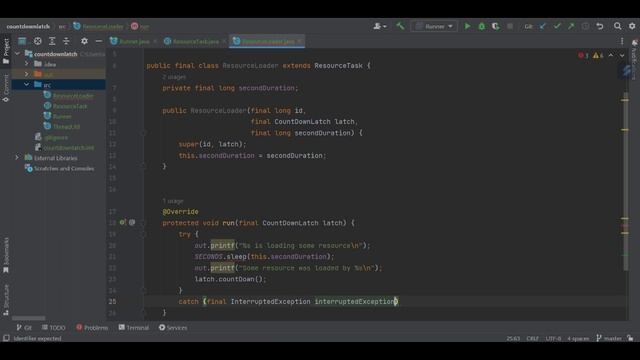The image size is (640, 360).
Task: Go to next highlighted error arrow
Action: [622, 55]
